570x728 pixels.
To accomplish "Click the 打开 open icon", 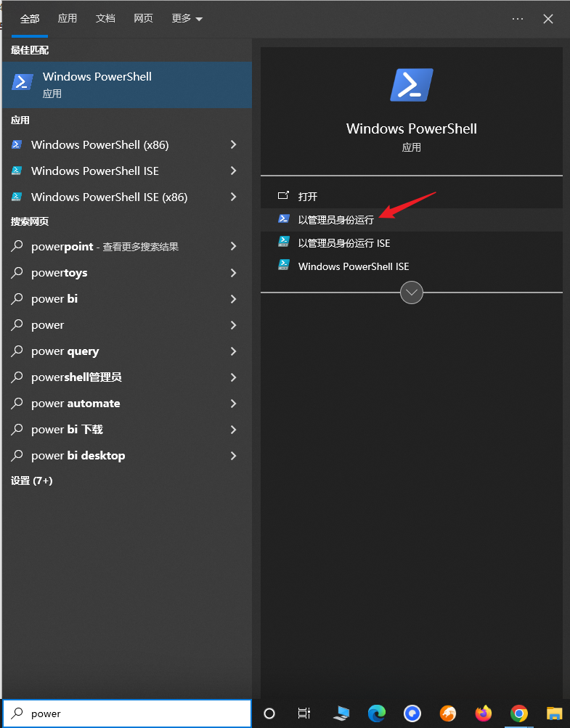I will [x=283, y=196].
